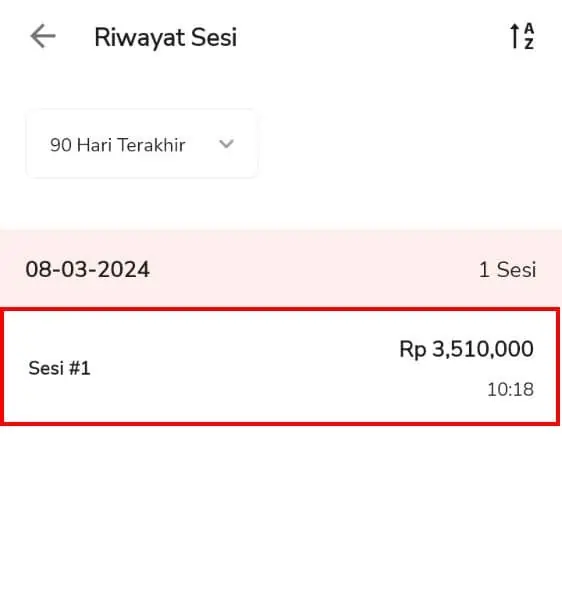Tap the Sesi #1 label text
This screenshot has width=562, height=590.
pos(59,368)
